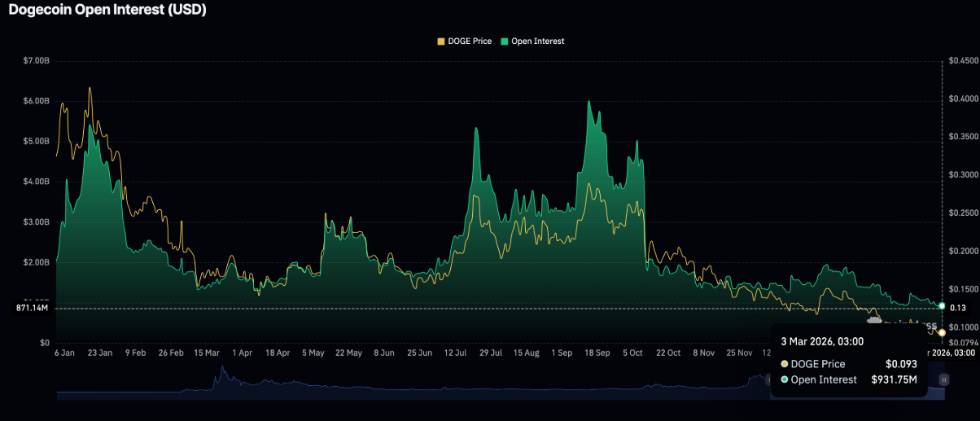Click the yellow dot in the tooltip
980x421 pixels.
tap(784, 364)
